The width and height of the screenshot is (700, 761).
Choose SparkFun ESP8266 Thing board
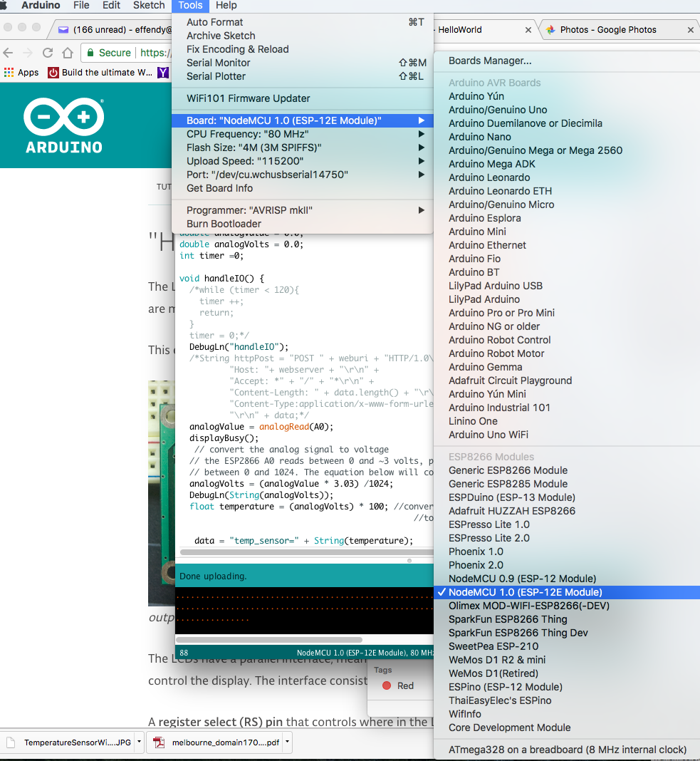click(506, 619)
